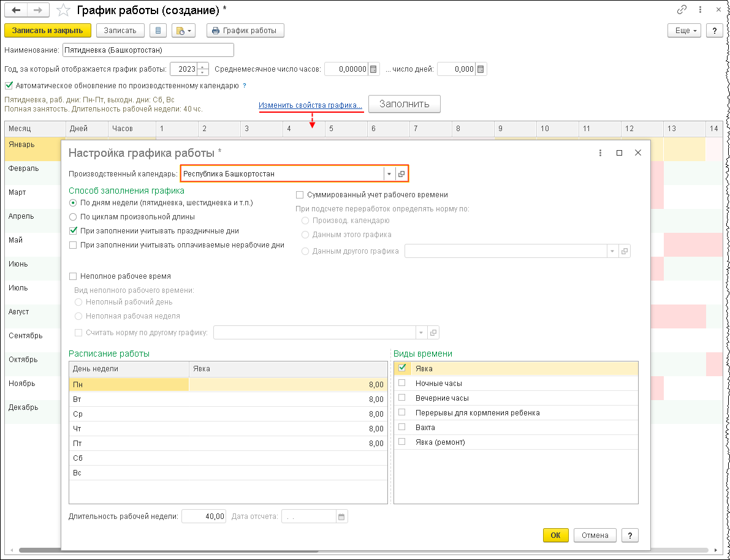This screenshot has width=730, height=560.
Task: Print via График работы button
Action: click(x=245, y=31)
